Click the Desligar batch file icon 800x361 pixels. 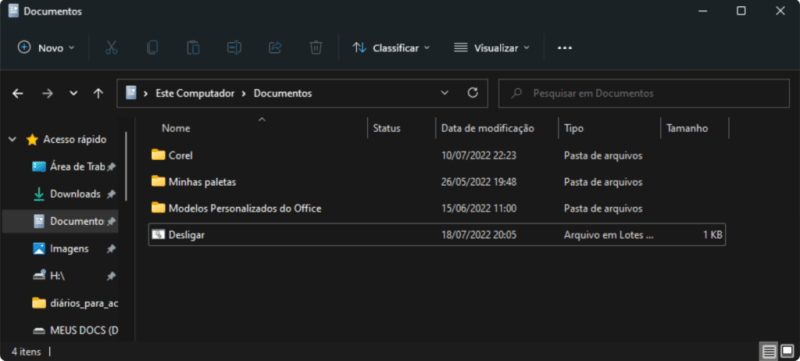pyautogui.click(x=159, y=235)
